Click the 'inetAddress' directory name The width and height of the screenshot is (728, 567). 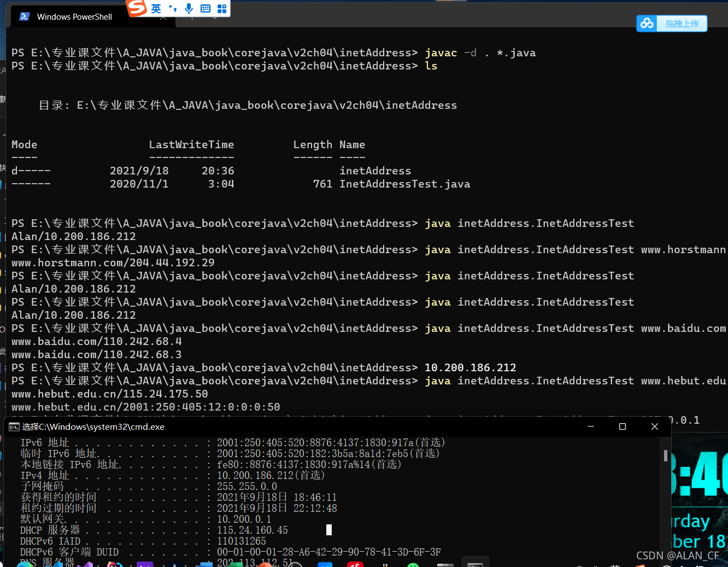point(375,171)
